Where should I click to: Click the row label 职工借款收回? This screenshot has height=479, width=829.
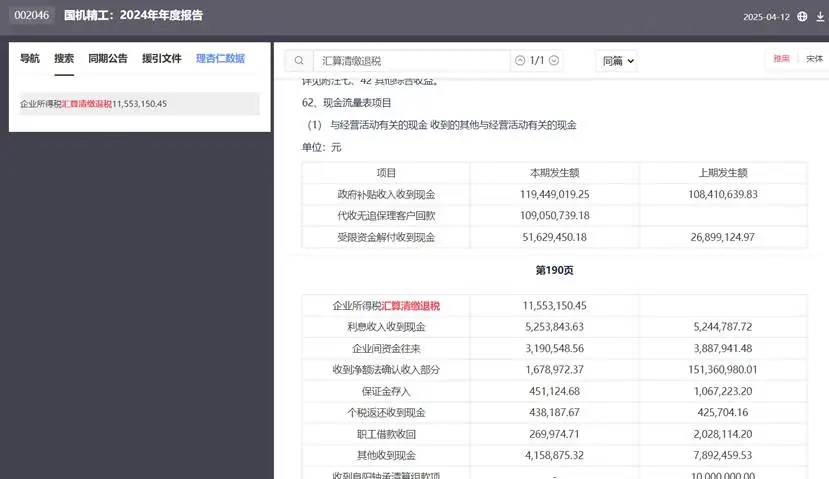pos(386,434)
